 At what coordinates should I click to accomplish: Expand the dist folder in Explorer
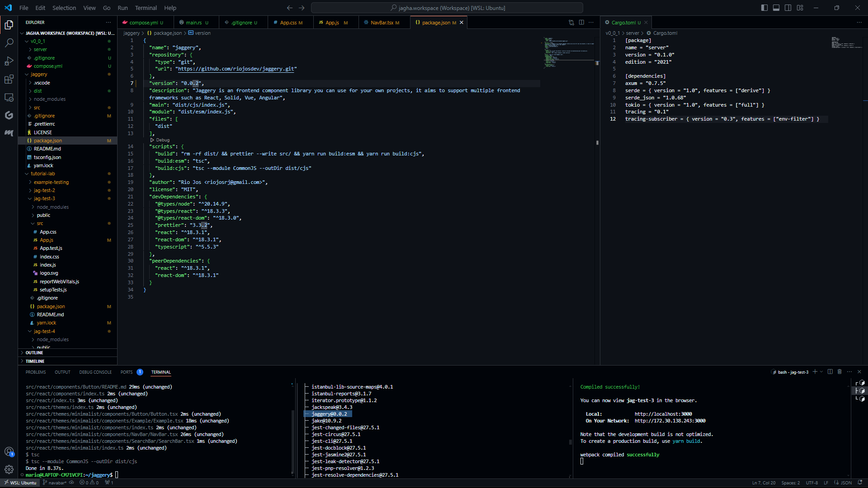(x=67, y=91)
